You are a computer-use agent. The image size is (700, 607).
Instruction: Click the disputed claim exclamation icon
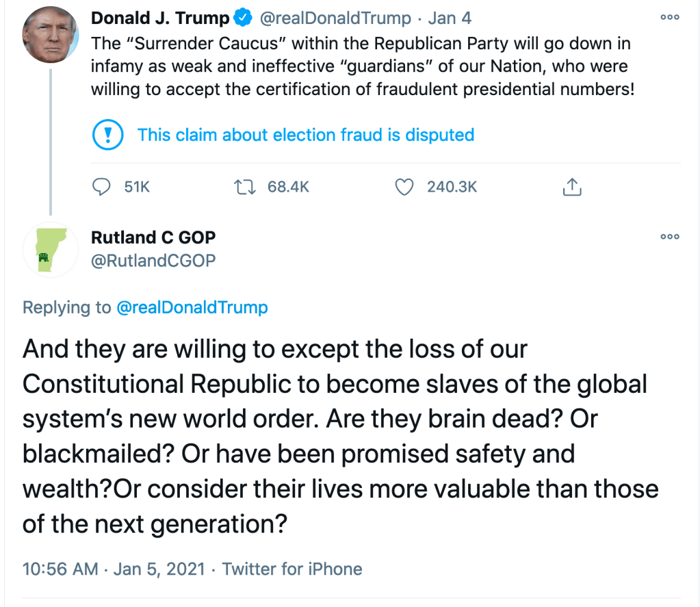click(x=107, y=135)
